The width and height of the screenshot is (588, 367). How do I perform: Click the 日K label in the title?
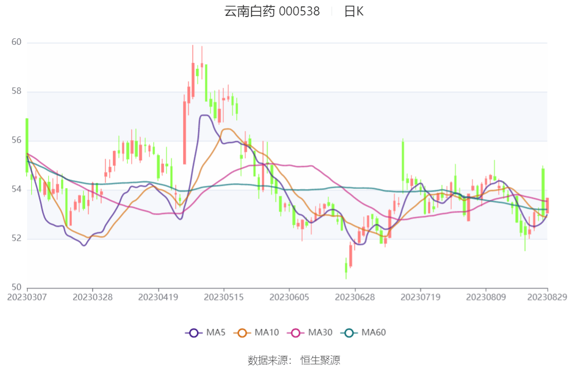(x=354, y=11)
